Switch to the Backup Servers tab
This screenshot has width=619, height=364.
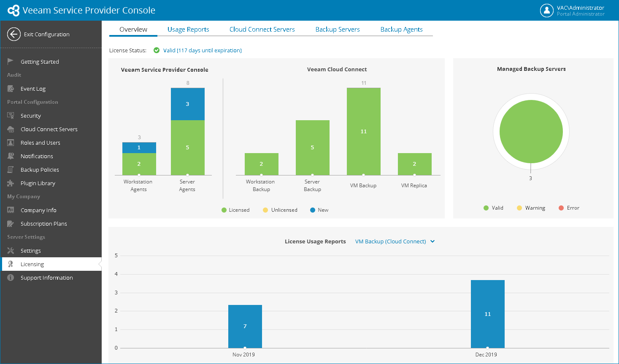pos(338,30)
